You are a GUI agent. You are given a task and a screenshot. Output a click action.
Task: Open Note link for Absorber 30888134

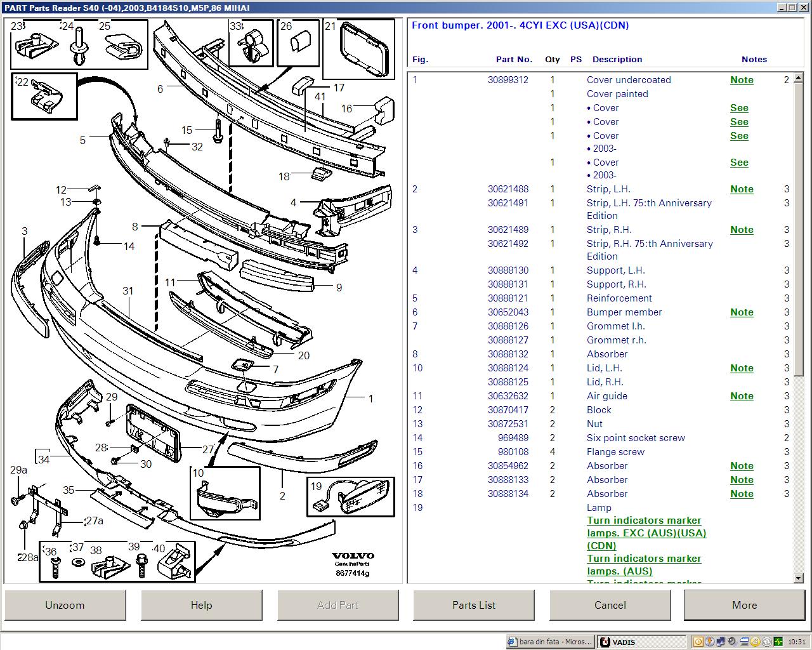[742, 494]
